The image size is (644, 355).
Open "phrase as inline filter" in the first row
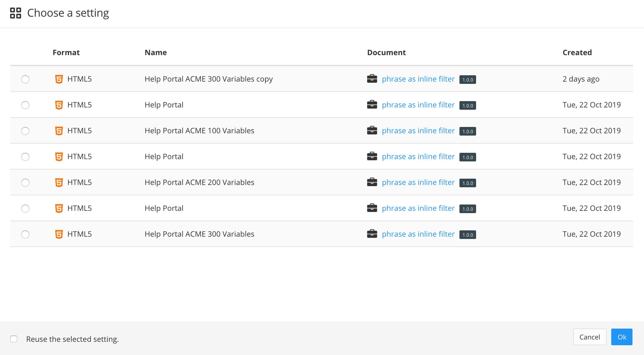(418, 79)
